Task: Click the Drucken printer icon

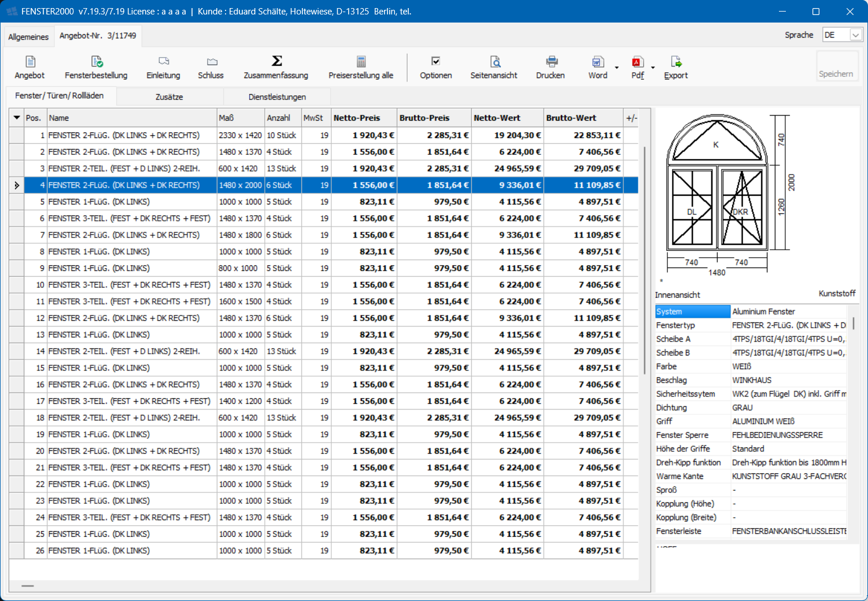Action: [x=551, y=62]
